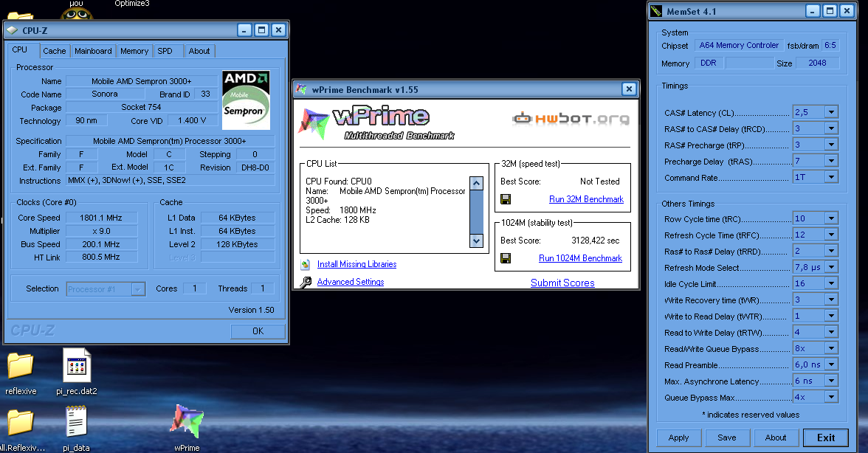Click the CPU List scroll up arrow
The height and width of the screenshot is (453, 868).
point(476,183)
